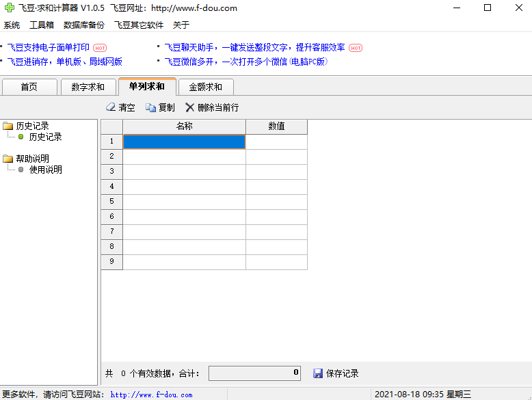Select the row 5 header
The width and height of the screenshot is (532, 400).
[111, 202]
